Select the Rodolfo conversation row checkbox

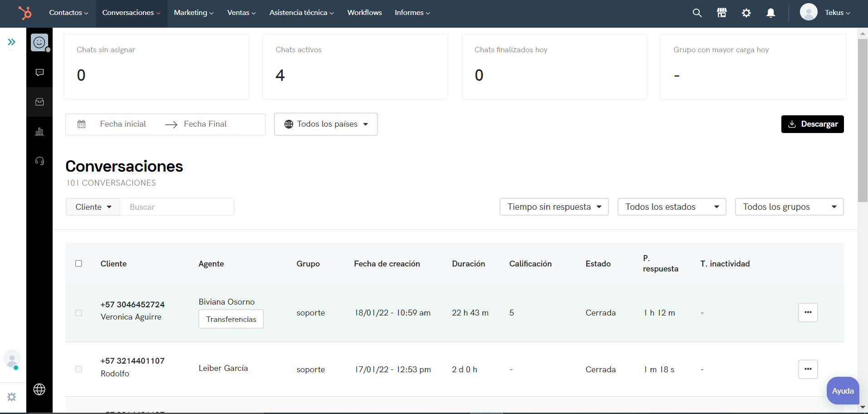[78, 369]
